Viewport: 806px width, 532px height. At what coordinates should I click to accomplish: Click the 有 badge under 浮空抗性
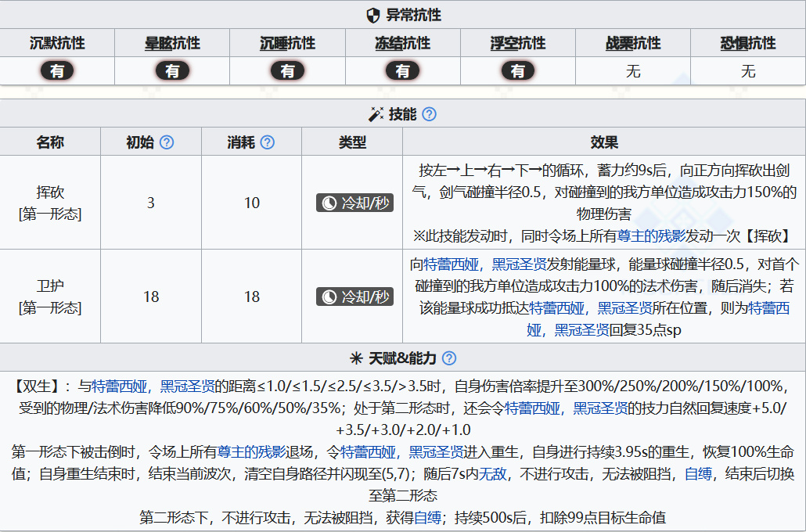517,71
